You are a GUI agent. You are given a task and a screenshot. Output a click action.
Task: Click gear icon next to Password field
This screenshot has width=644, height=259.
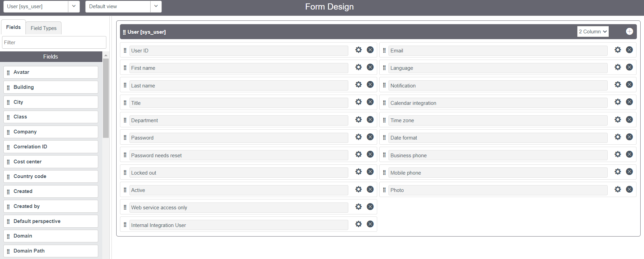coord(359,137)
